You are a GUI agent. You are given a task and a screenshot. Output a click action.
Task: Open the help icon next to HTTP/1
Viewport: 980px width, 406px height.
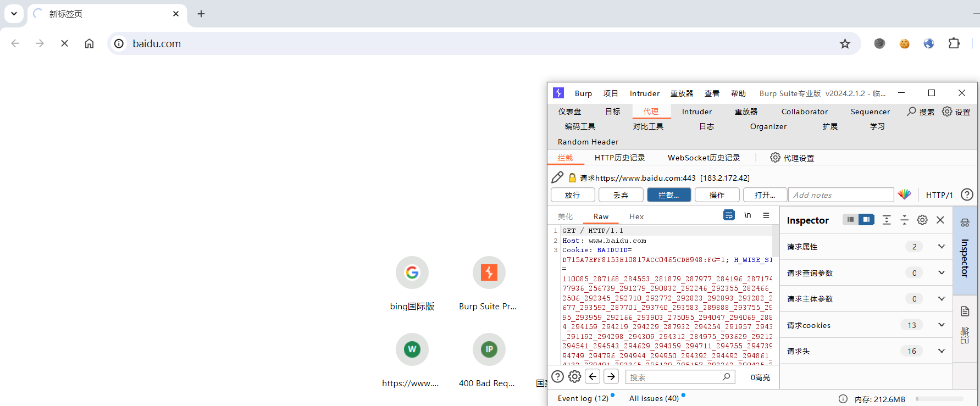(967, 194)
